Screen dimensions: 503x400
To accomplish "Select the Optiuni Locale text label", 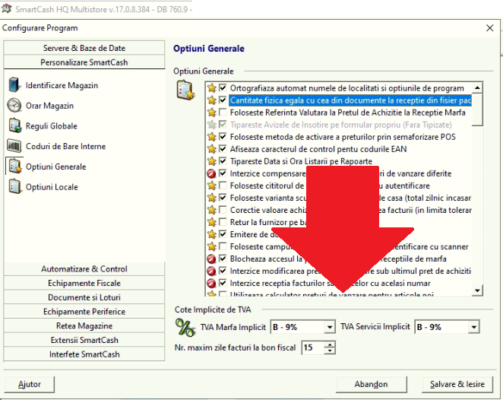I will [52, 187].
